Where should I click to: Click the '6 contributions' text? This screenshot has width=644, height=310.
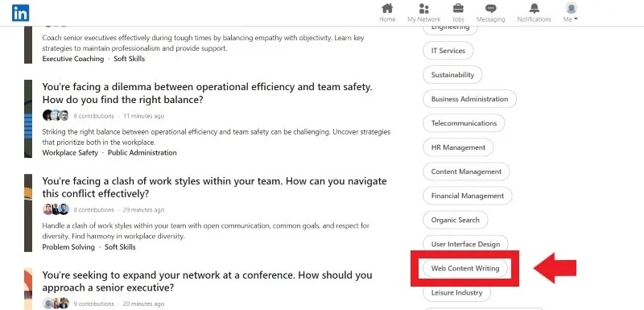coord(93,116)
